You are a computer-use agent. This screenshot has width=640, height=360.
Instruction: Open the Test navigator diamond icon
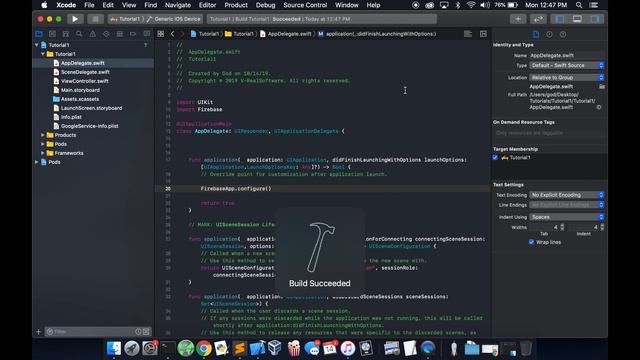click(106, 34)
